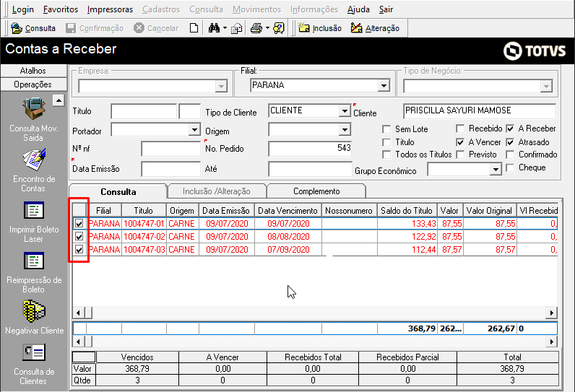Enable the Confirmado checkbox
Screen dimensions: 575x392
tap(510, 154)
